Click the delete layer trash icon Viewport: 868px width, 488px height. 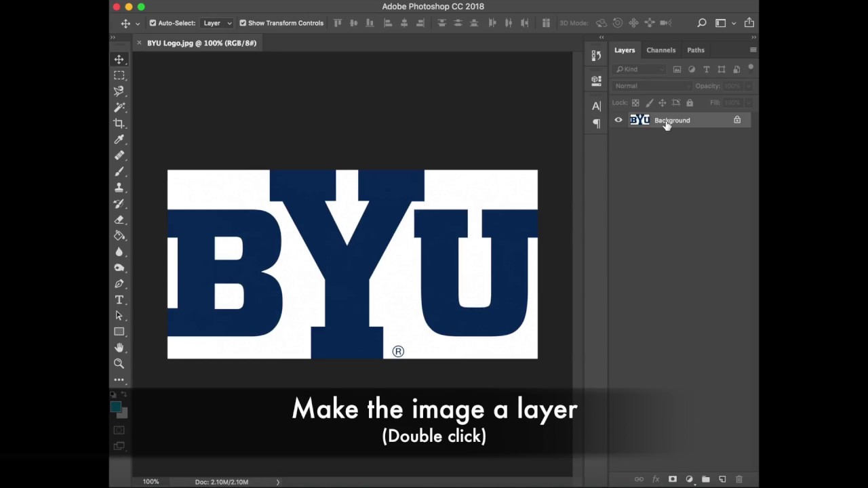coord(739,479)
